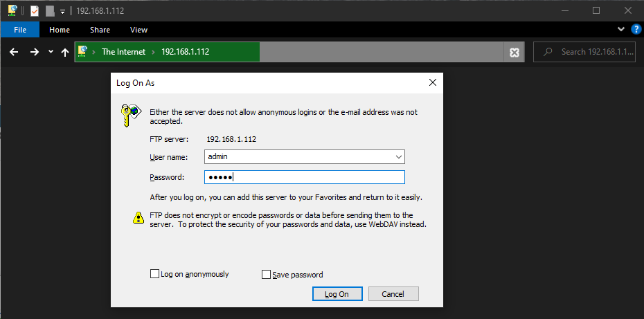This screenshot has height=319, width=644.
Task: Switch to the Share ribbon tab
Action: tap(100, 30)
